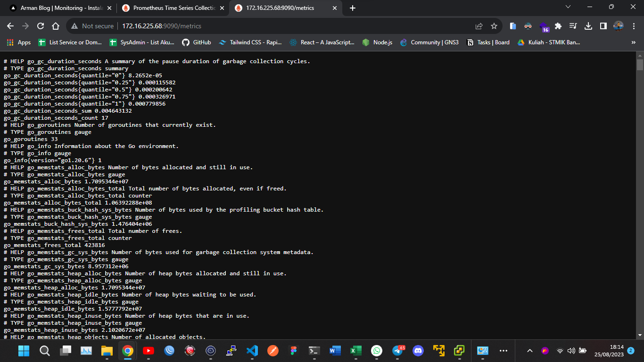Image resolution: width=644 pixels, height=362 pixels.
Task: Open the Tailwind CSS bookmark
Action: coord(250,42)
